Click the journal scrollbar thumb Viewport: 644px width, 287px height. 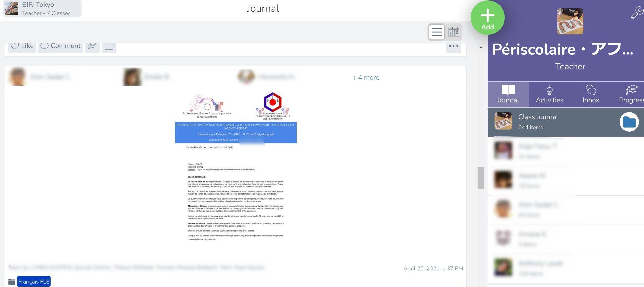pos(481,178)
